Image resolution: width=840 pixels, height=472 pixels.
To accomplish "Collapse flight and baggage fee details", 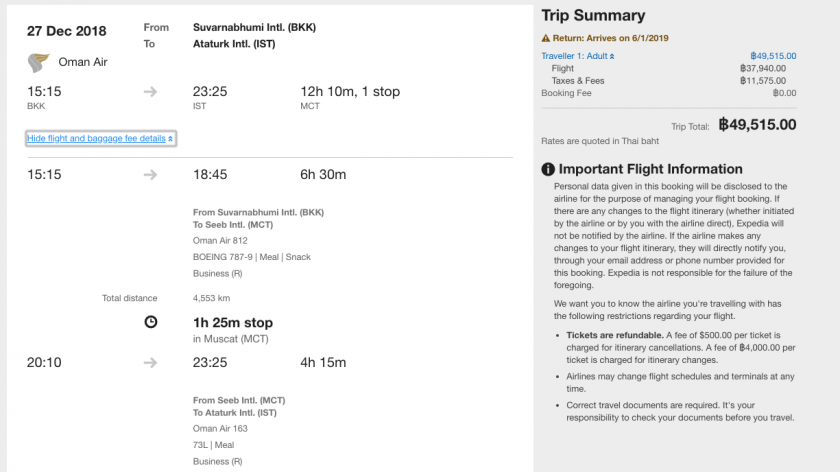I will [100, 138].
